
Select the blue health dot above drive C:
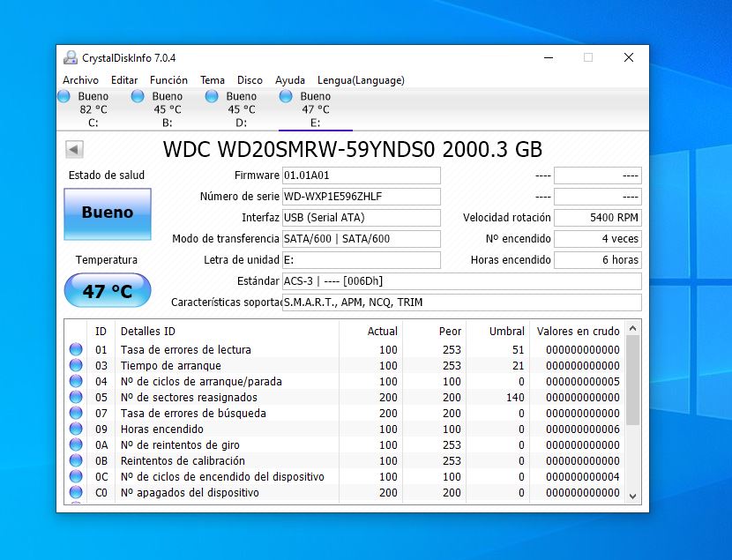(64, 96)
